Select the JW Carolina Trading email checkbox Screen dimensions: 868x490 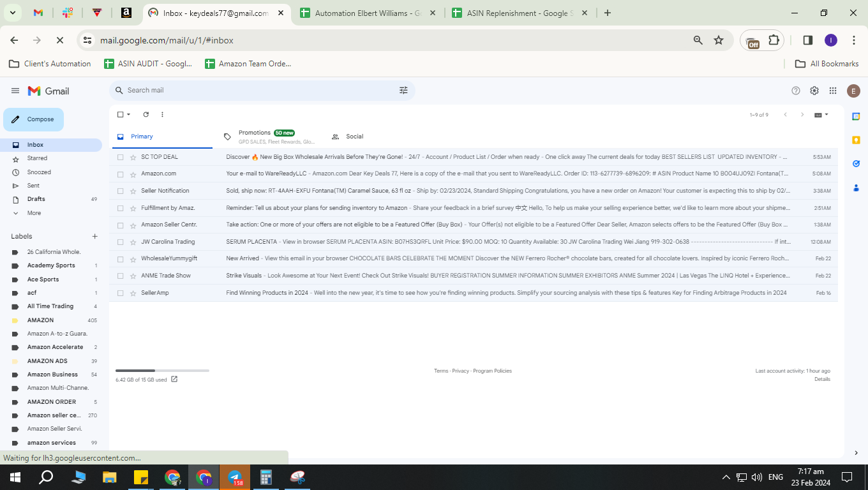(120, 242)
